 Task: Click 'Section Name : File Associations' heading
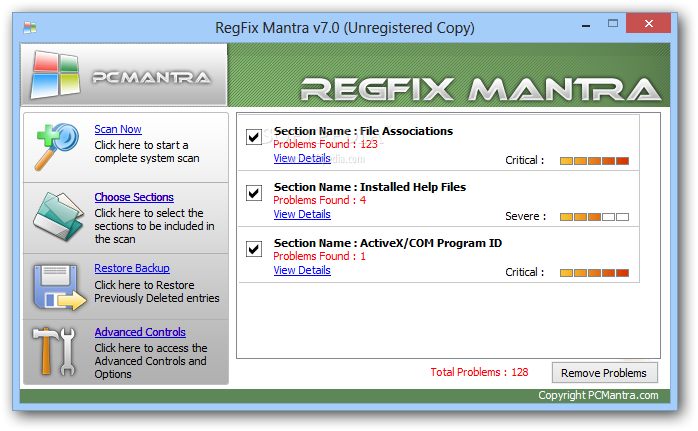coord(363,131)
